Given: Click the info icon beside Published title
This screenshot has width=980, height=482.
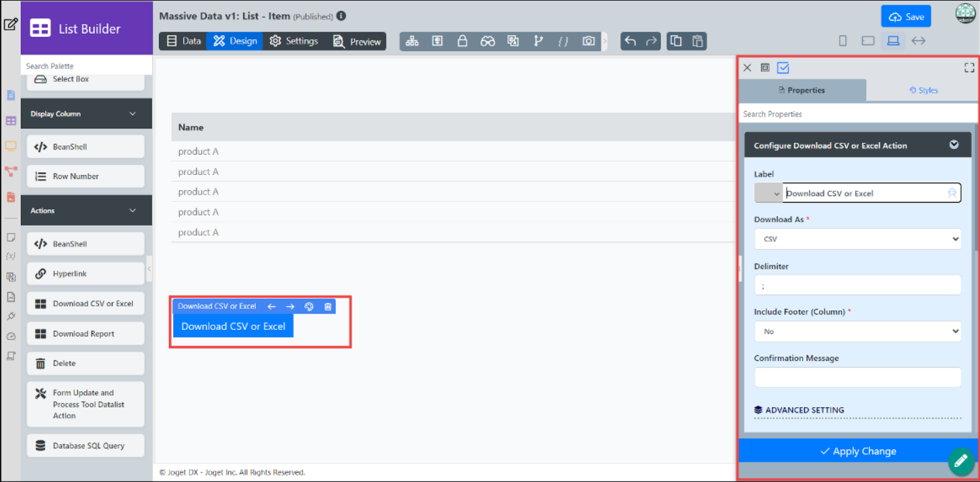Looking at the screenshot, I should tap(341, 15).
